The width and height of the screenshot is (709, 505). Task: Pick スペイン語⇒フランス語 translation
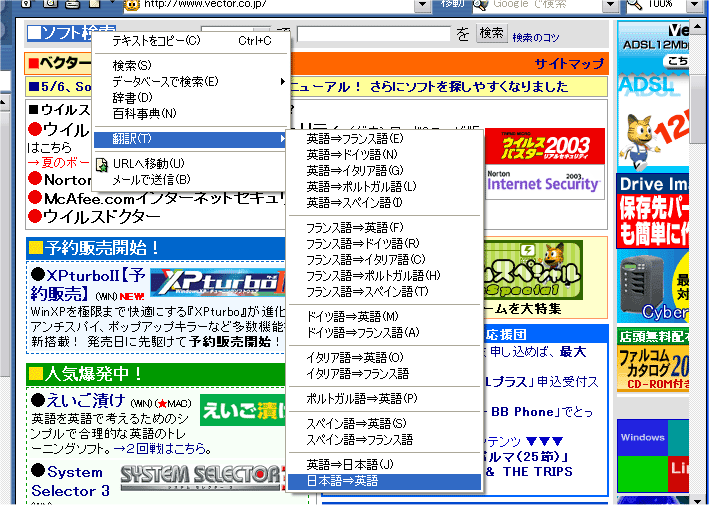pos(384,439)
